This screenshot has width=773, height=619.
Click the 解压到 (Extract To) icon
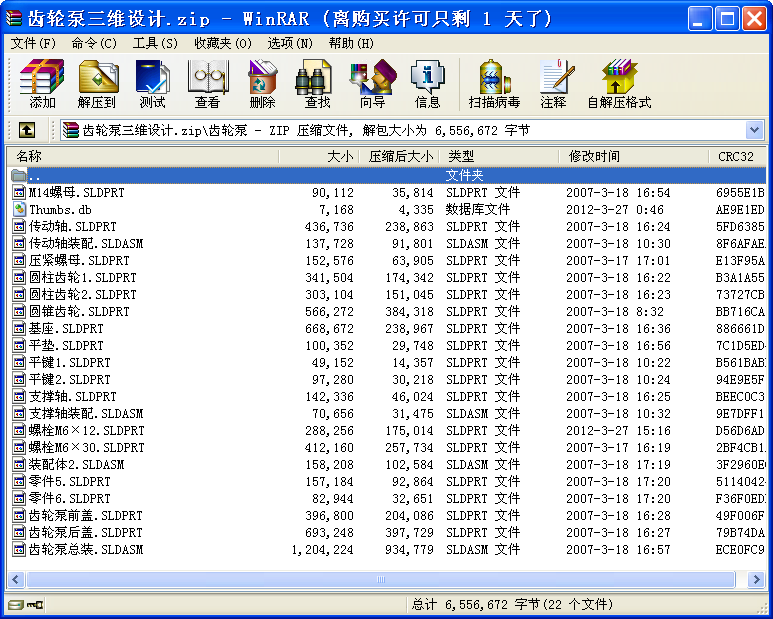(97, 84)
